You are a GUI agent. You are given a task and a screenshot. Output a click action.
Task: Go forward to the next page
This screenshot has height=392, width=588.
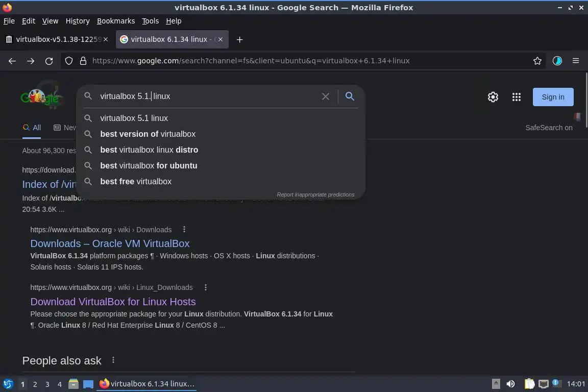tap(31, 61)
